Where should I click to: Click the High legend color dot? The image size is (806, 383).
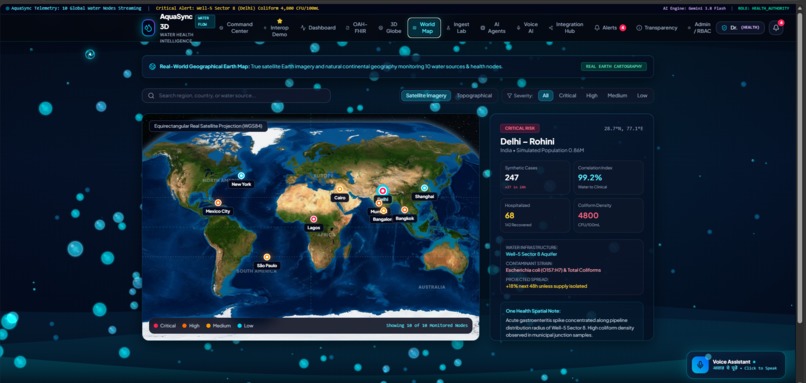pyautogui.click(x=185, y=326)
